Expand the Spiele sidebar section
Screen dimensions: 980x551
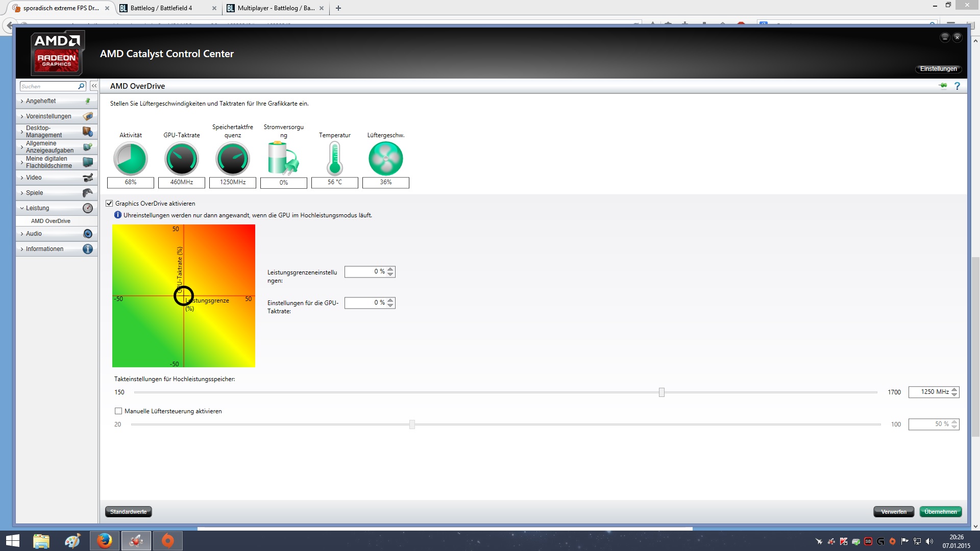(34, 193)
